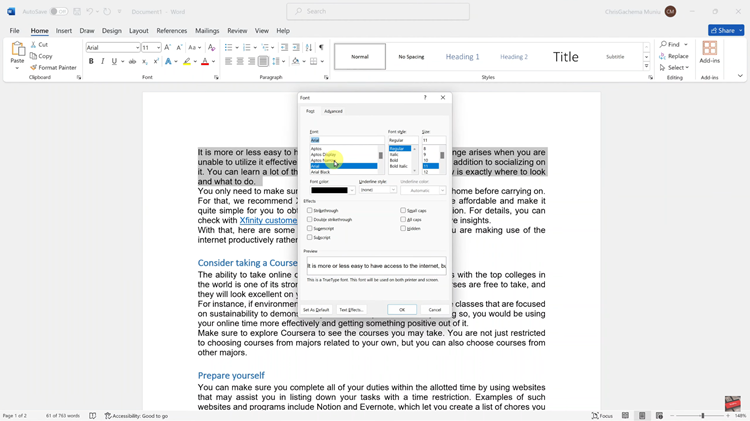Toggle Italic formatting in ribbon
The image size is (750, 421).
click(x=102, y=61)
